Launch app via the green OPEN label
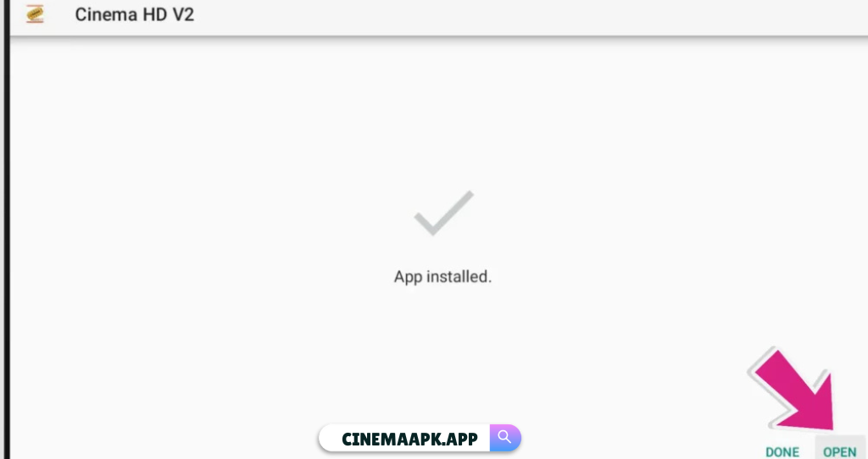The height and width of the screenshot is (459, 868). coord(840,452)
